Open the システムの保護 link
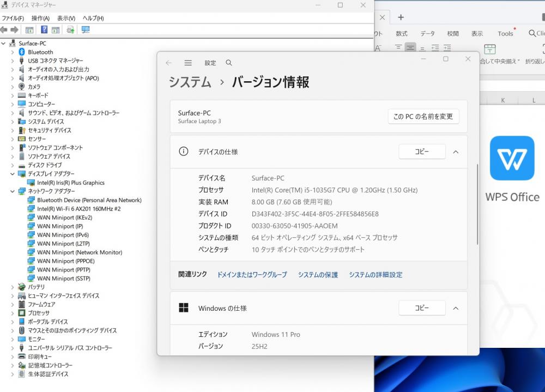This screenshot has height=392, width=545. (318, 275)
